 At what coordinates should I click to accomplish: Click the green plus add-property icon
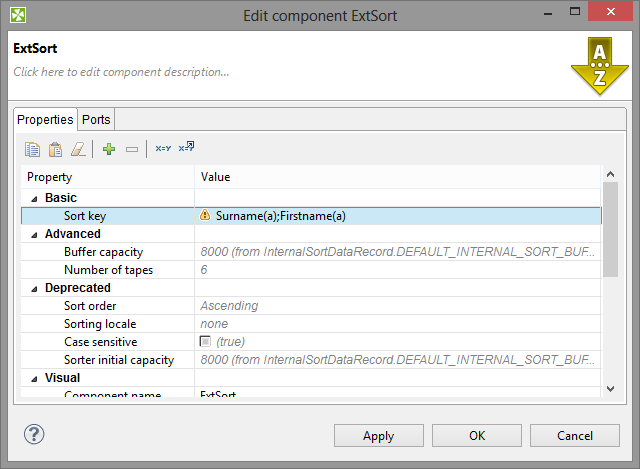coord(109,149)
